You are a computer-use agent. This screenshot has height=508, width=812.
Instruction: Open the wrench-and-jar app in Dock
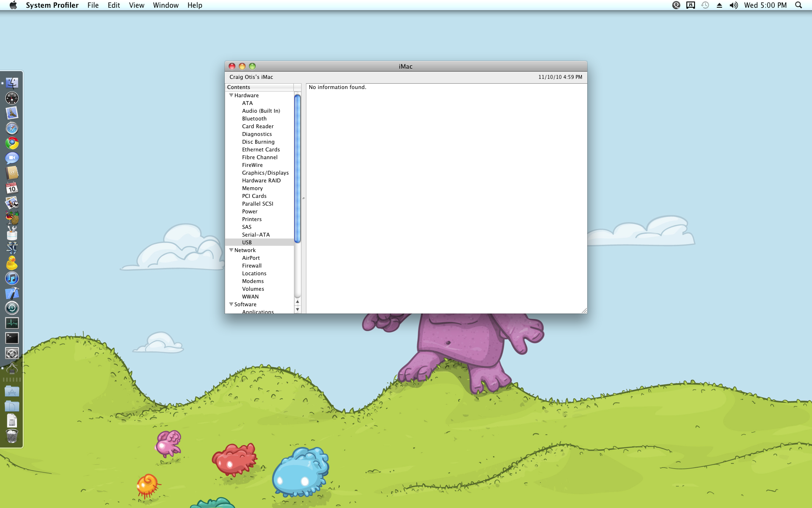tap(12, 233)
